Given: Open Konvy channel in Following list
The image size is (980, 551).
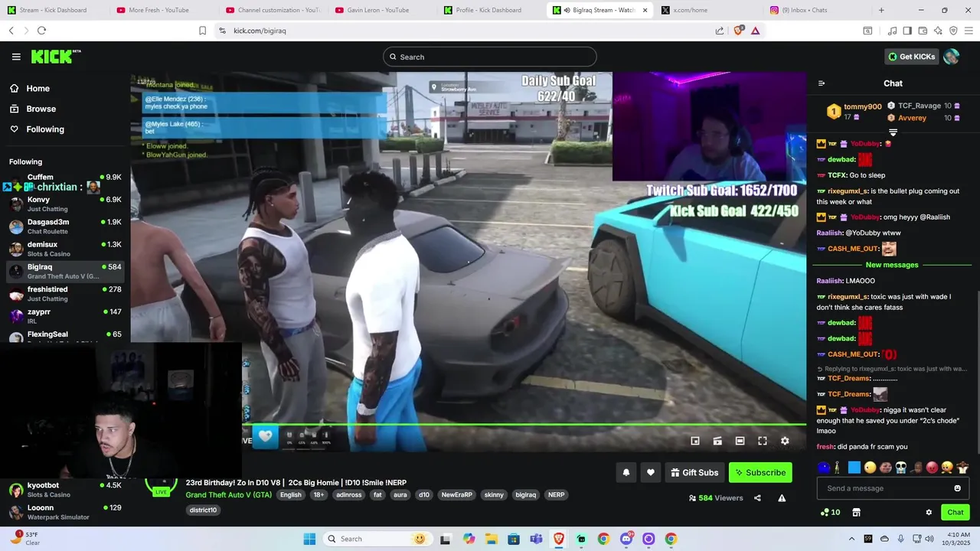Looking at the screenshot, I should (64, 204).
